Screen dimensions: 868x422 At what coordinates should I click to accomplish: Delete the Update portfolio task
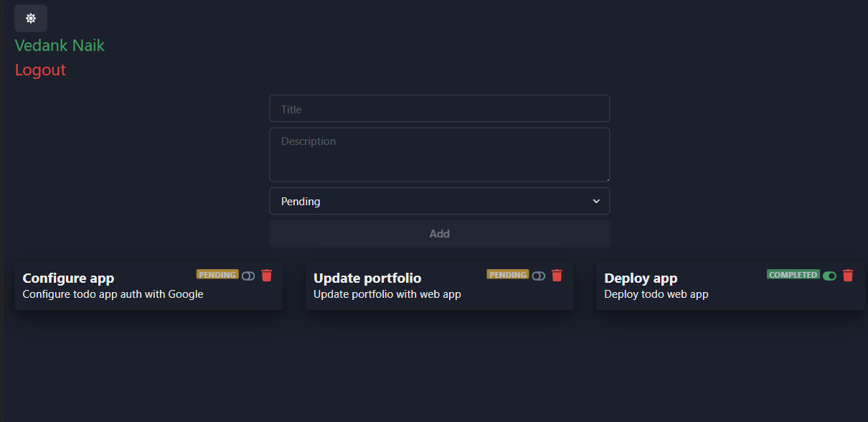pos(557,275)
